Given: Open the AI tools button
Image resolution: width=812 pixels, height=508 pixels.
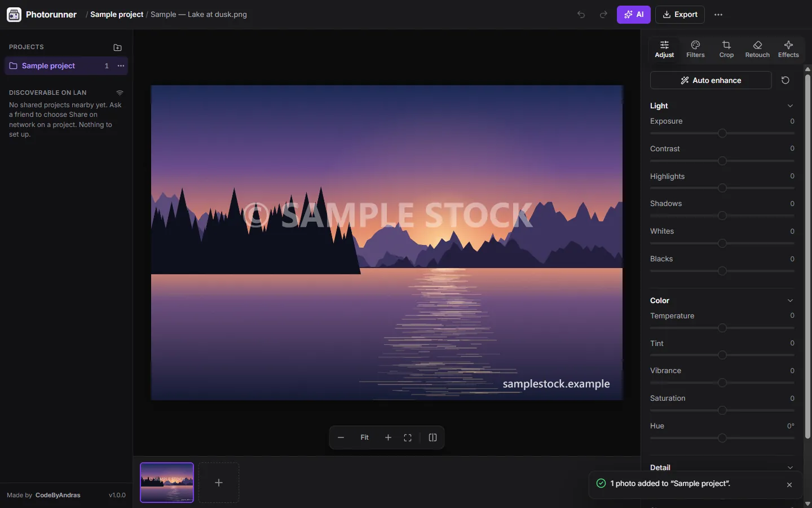Looking at the screenshot, I should [x=634, y=15].
